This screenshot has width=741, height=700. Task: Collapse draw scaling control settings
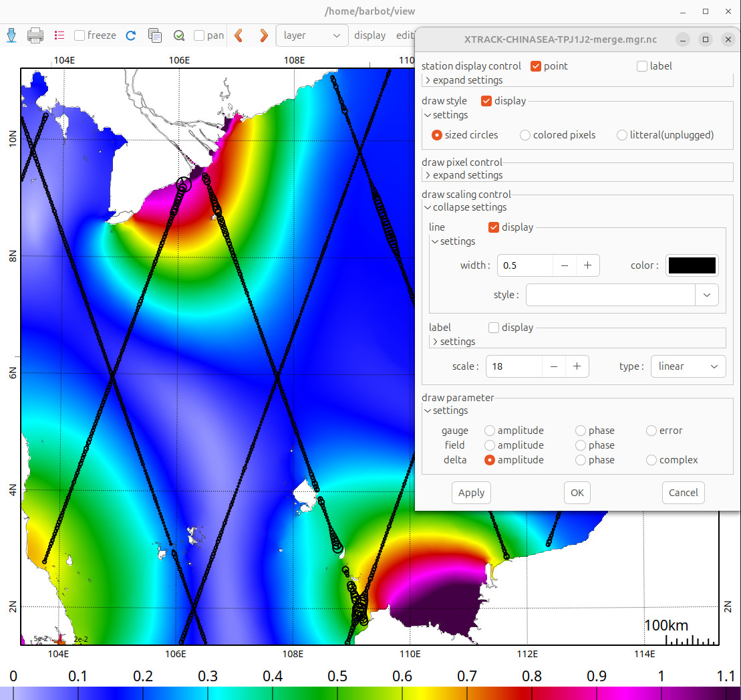tap(466, 207)
